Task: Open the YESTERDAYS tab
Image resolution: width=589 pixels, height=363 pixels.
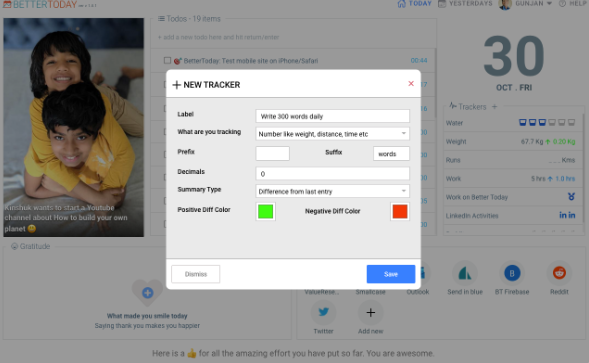Action: tap(465, 4)
